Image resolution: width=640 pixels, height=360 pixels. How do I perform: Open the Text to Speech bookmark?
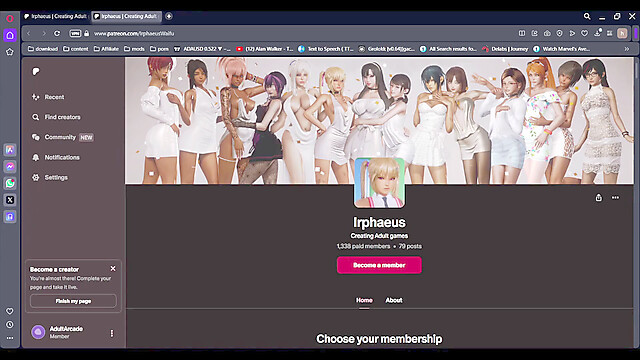(326, 49)
